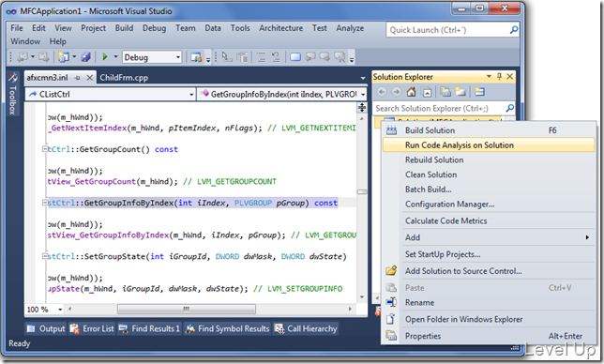Switch to the ChildFrm.cpp tab
The width and height of the screenshot is (604, 364).
coord(124,78)
